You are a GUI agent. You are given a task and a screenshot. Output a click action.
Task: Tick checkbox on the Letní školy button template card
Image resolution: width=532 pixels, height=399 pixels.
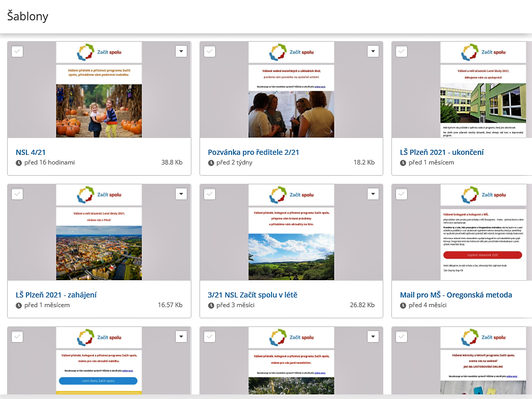17,337
